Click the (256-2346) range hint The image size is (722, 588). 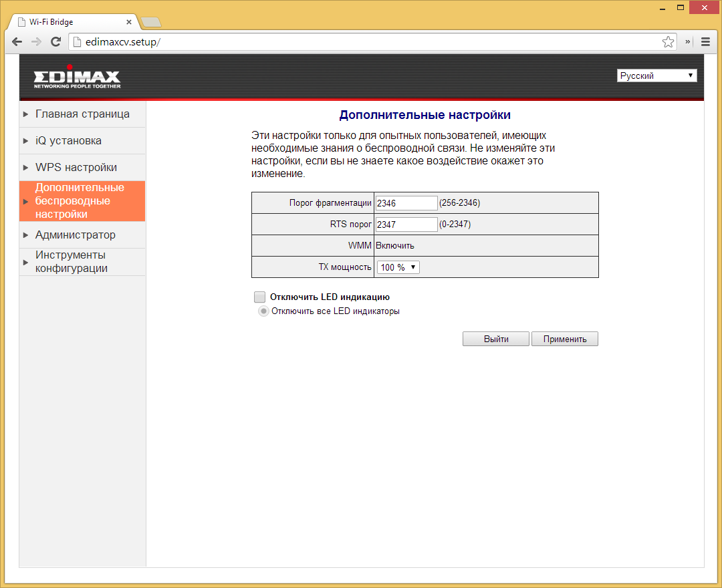pos(459,203)
